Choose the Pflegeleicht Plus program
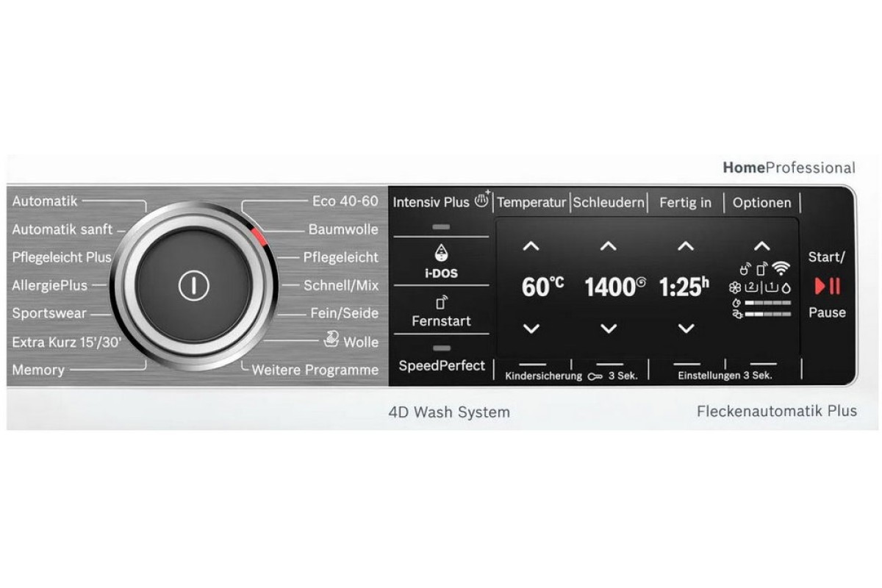 tap(62, 257)
